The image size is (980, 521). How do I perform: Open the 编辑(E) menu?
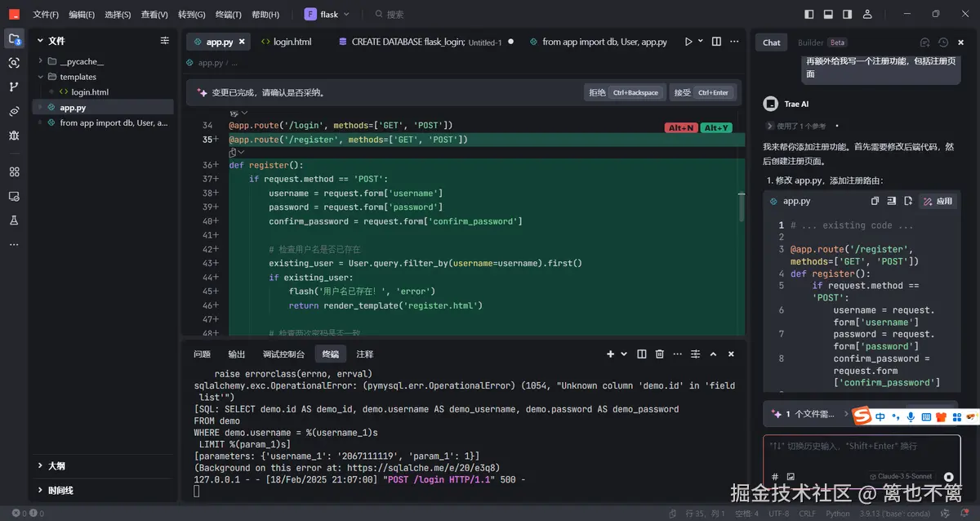pyautogui.click(x=82, y=14)
